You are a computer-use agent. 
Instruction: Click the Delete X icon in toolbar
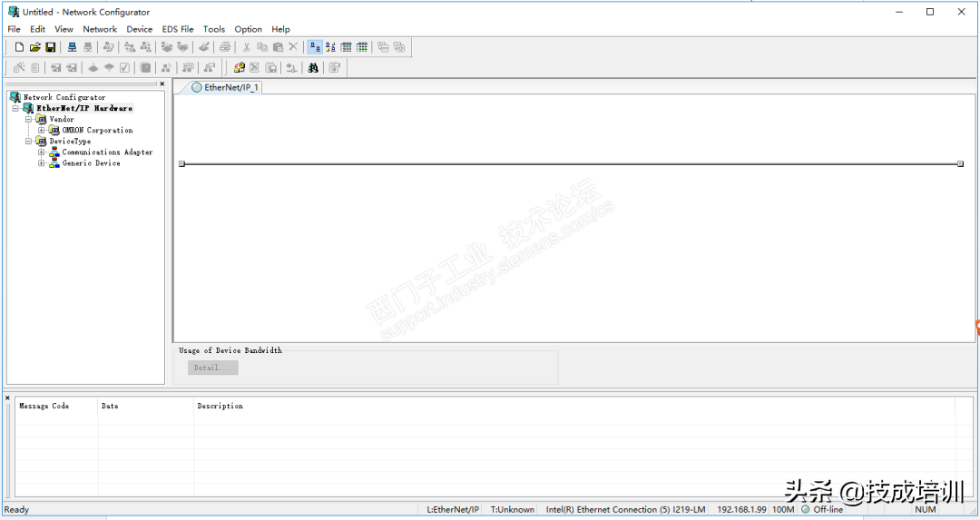tap(293, 47)
